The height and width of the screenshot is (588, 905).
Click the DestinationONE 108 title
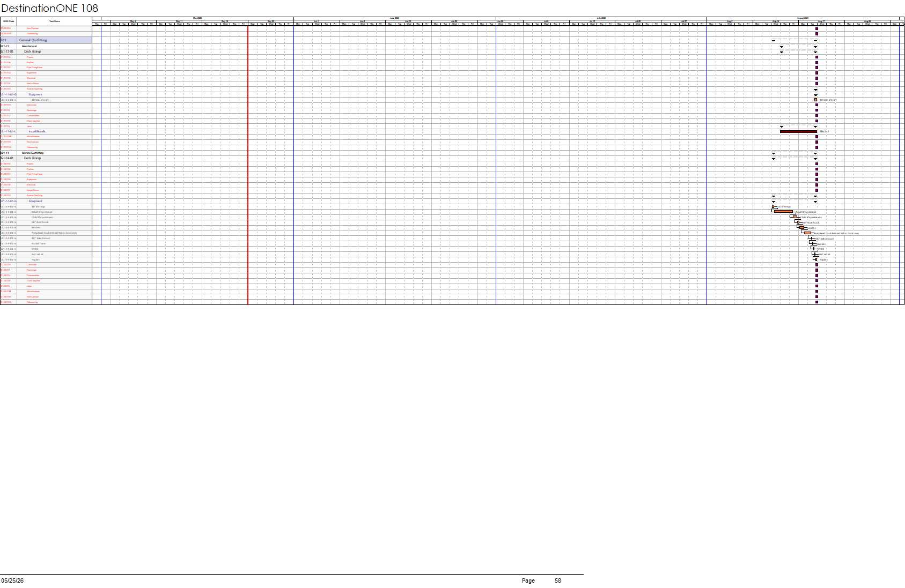(x=50, y=8)
